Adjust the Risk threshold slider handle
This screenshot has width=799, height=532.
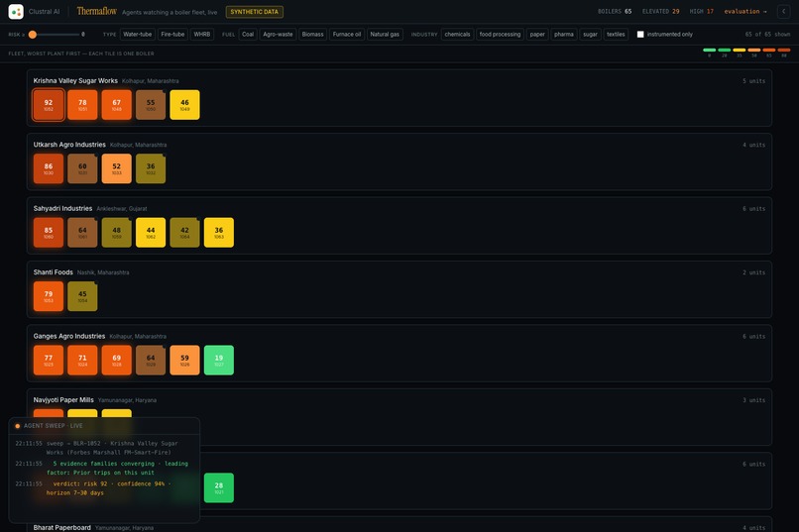click(33, 35)
